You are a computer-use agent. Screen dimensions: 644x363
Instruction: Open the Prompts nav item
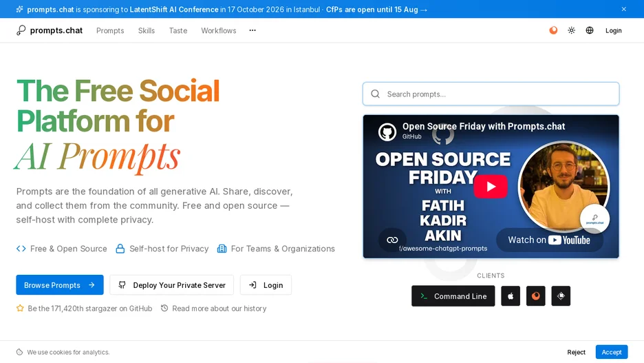[x=110, y=30]
